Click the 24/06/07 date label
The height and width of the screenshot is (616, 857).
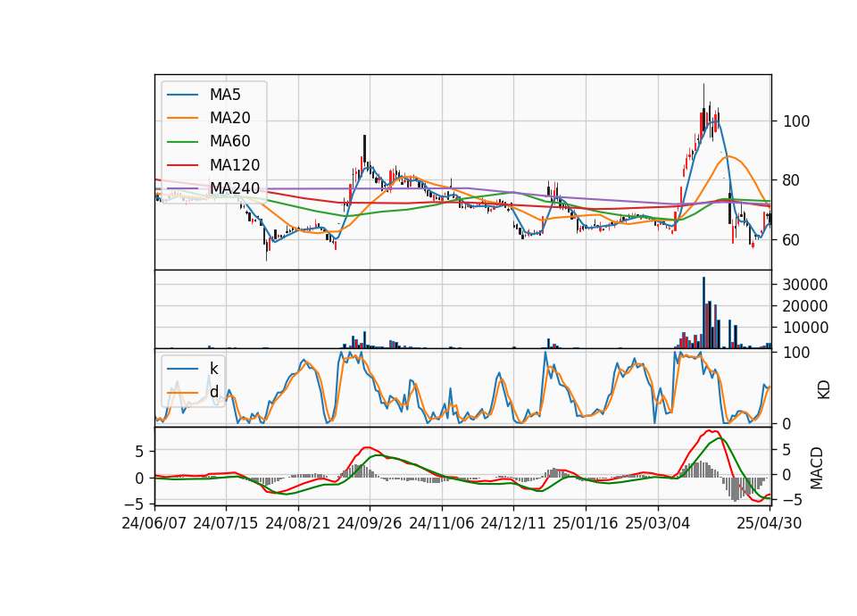click(x=154, y=523)
